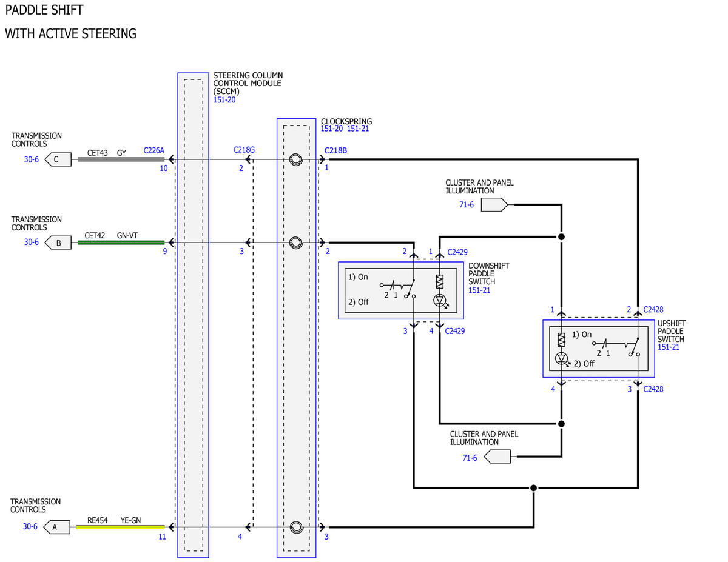Click illumination connector arrow on pin 4 return
This screenshot has width=728, height=562.
pyautogui.click(x=498, y=457)
